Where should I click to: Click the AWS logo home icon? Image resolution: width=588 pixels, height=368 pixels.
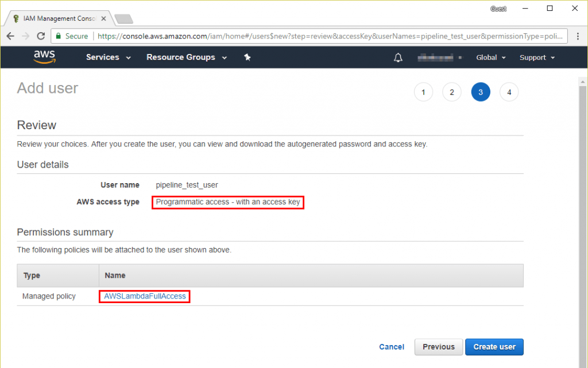pos(44,57)
